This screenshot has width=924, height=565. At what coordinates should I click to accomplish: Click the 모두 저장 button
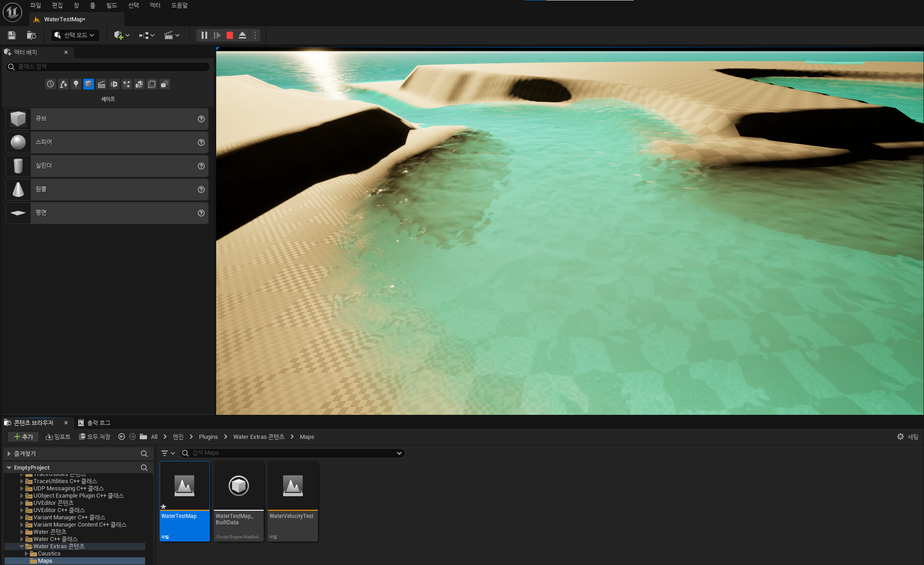pyautogui.click(x=95, y=437)
